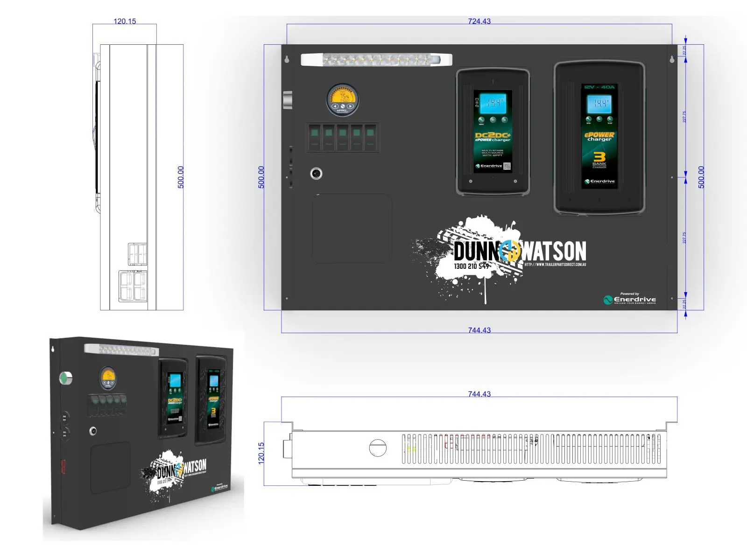The image size is (747, 560).
Task: Toggle the middle rocker switch in front view
Action: point(343,138)
